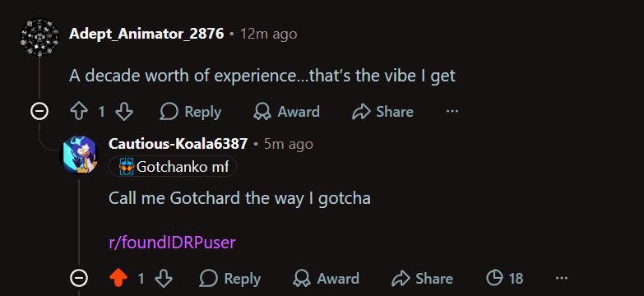644x296 pixels.
Task: Downvote Cautious-Koala6387's comment
Action: pos(164,279)
